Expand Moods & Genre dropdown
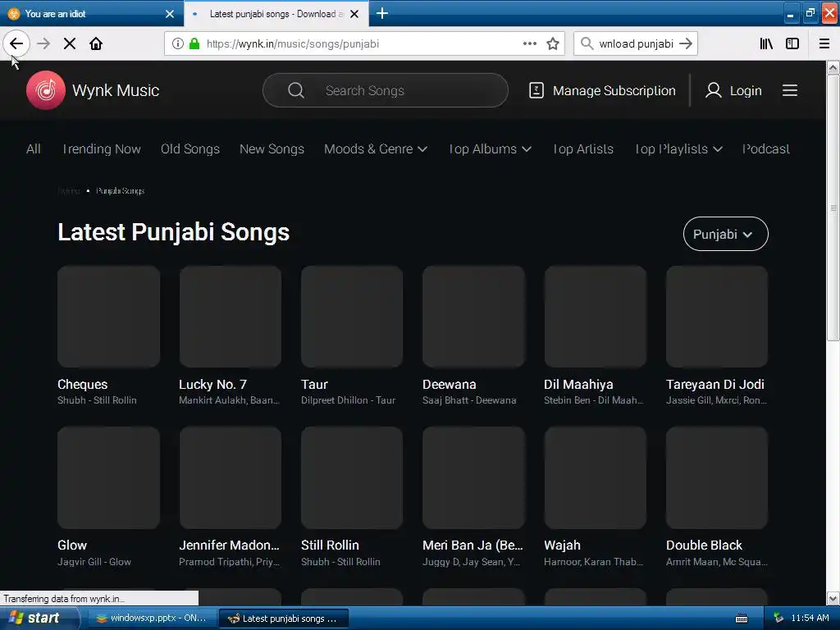Image resolution: width=840 pixels, height=630 pixels. (376, 149)
